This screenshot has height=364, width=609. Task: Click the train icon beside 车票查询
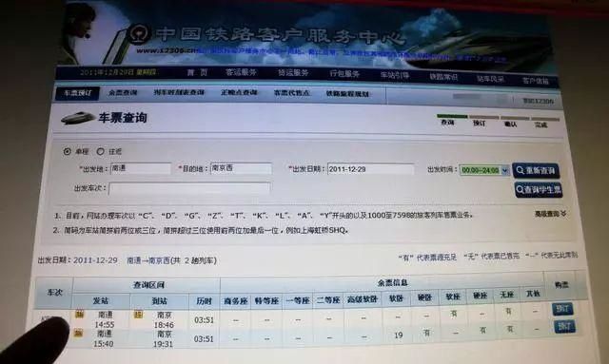pos(78,118)
